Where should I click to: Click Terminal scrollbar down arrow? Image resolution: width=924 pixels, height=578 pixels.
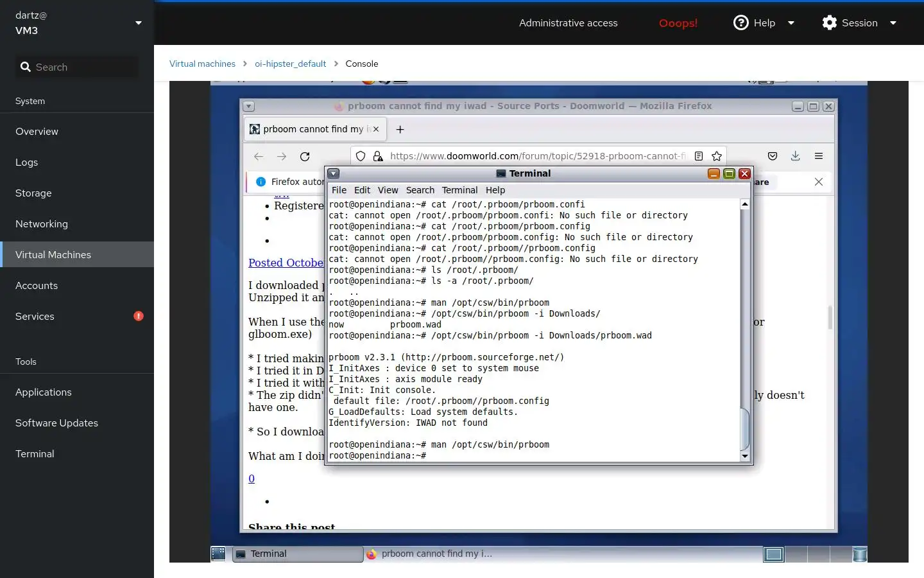[745, 456]
